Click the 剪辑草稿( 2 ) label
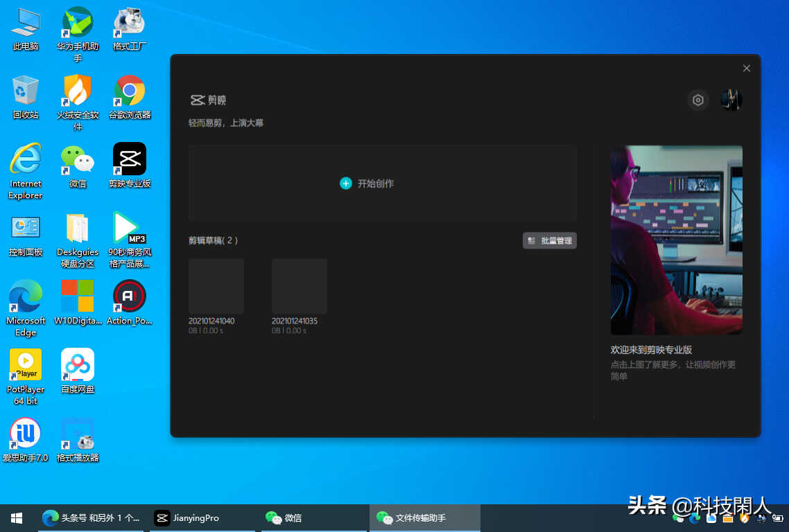This screenshot has height=532, width=789. [213, 241]
